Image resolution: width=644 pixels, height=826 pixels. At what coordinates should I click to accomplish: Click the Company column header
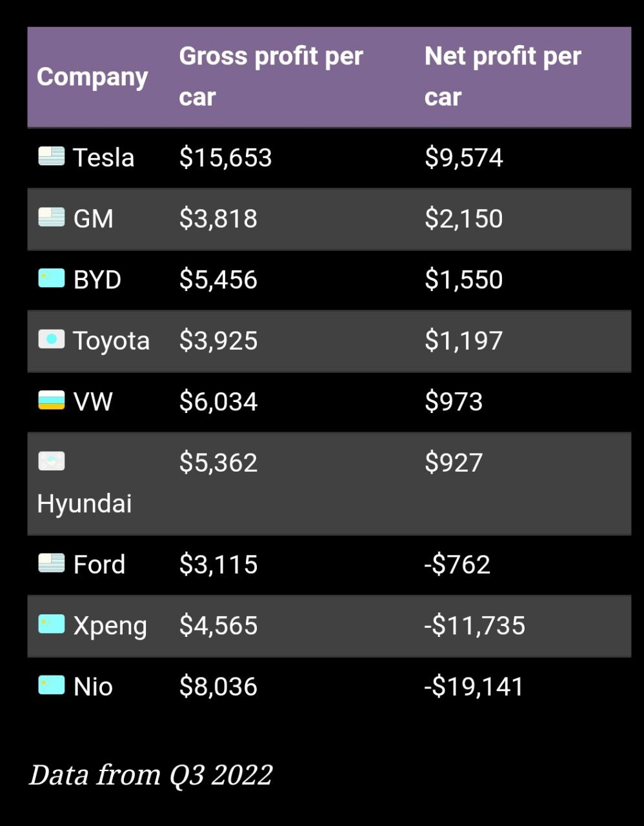pos(92,77)
